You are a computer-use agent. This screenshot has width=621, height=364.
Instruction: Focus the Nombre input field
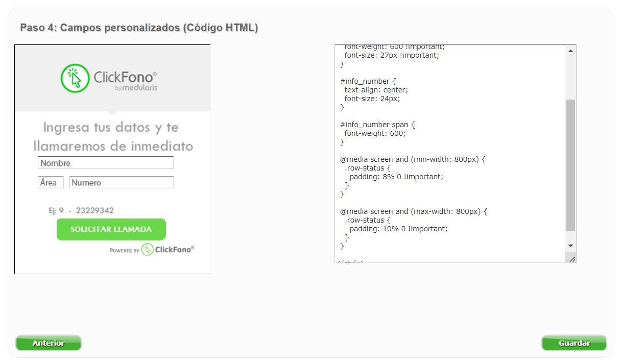click(x=106, y=163)
